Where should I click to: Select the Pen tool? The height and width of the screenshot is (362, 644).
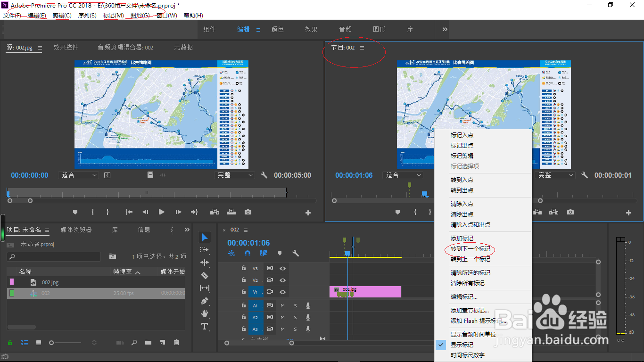[205, 301]
